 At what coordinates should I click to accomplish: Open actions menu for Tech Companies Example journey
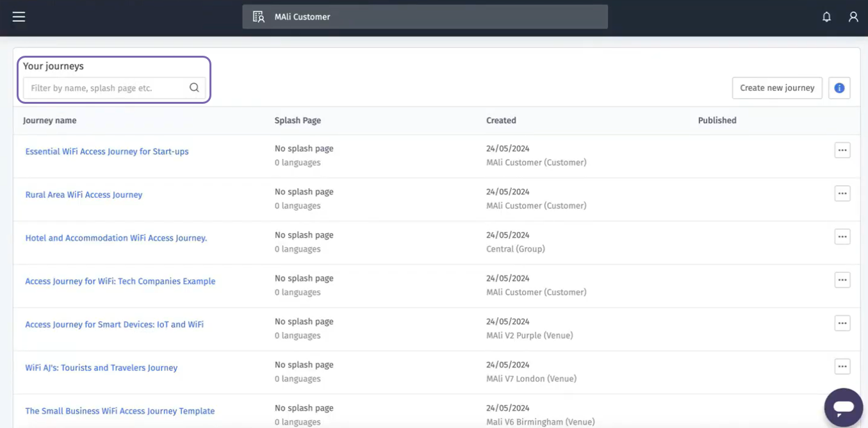coord(842,280)
